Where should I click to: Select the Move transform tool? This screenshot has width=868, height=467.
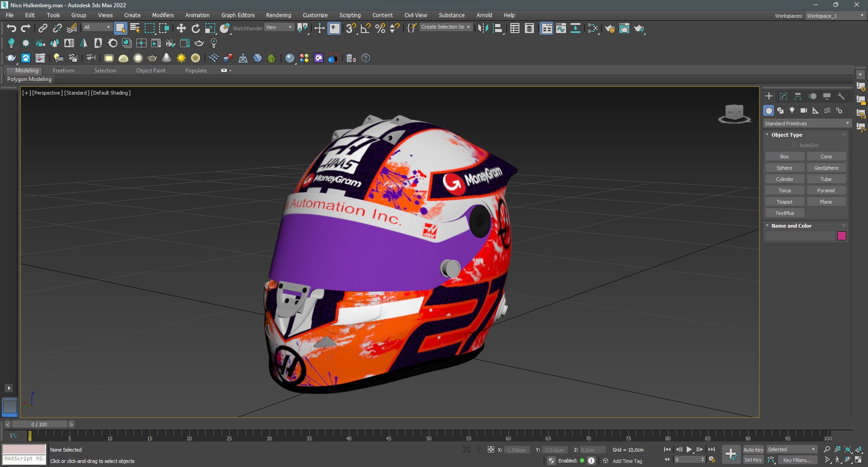click(x=181, y=29)
